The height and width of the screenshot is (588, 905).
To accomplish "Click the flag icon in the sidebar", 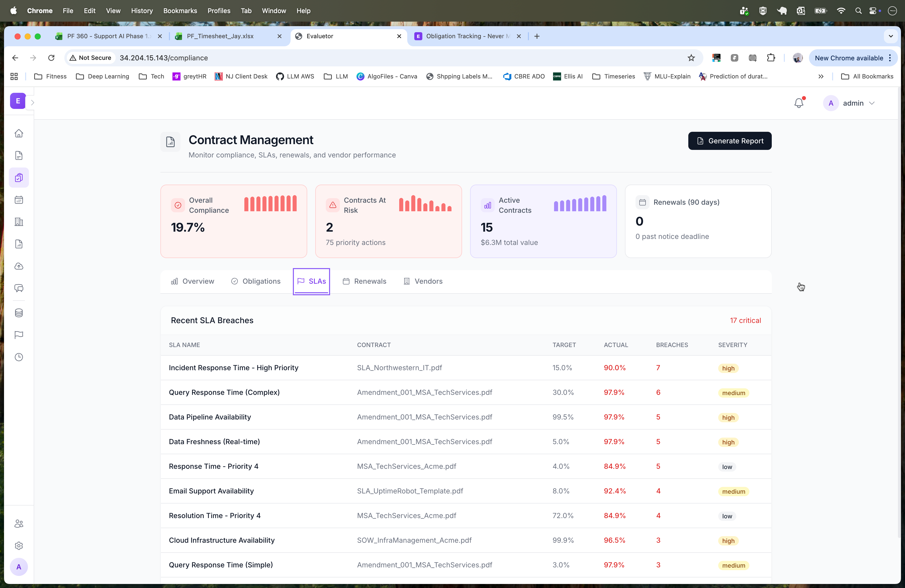I will [x=19, y=335].
